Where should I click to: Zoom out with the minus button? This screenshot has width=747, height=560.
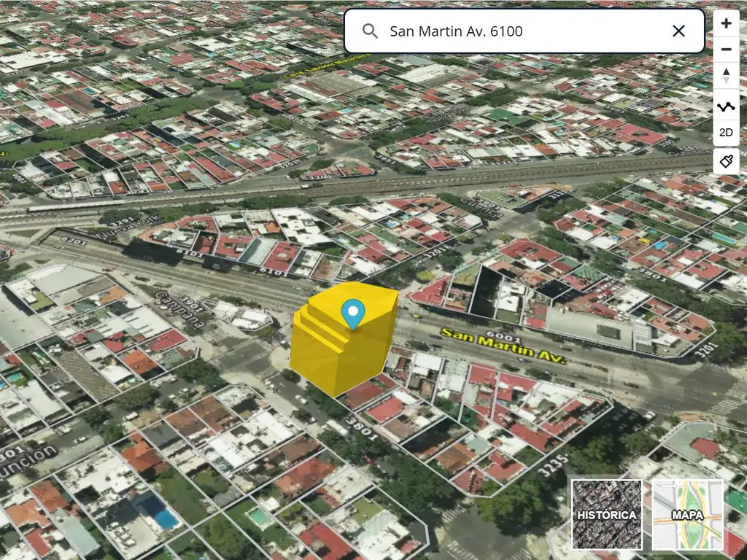tap(726, 49)
